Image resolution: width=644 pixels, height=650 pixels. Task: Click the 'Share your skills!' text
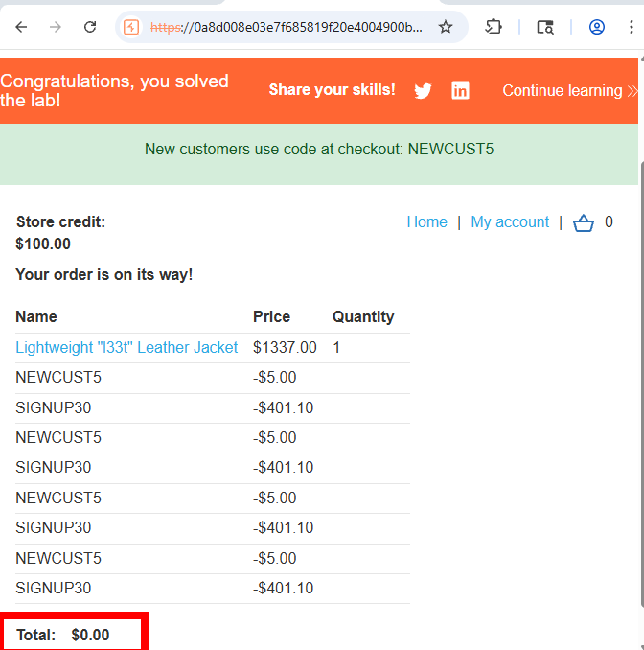332,90
